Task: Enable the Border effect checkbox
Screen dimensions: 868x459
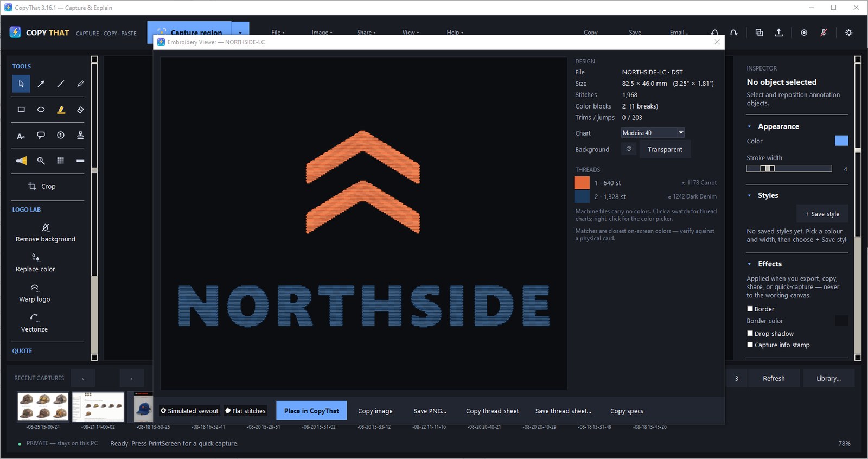Action: [x=750, y=309]
